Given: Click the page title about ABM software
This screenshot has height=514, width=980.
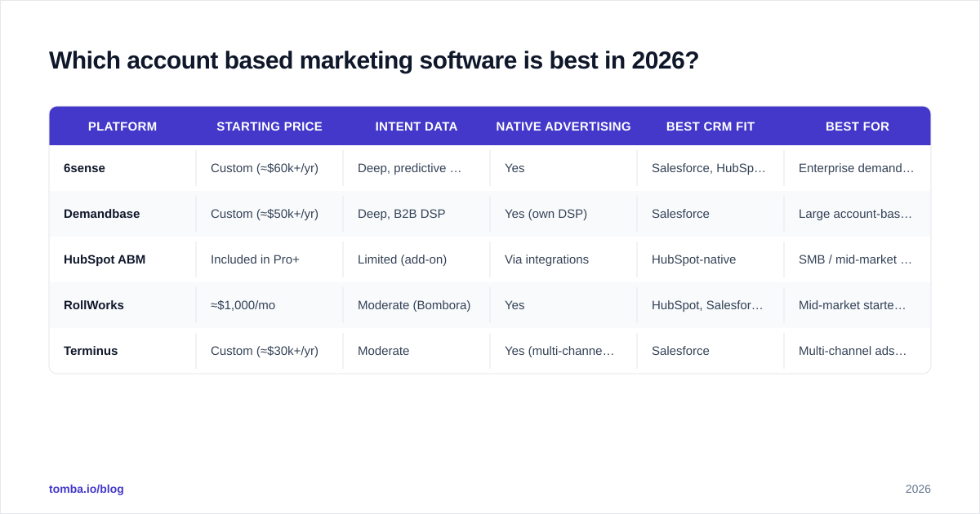Looking at the screenshot, I should click(374, 60).
